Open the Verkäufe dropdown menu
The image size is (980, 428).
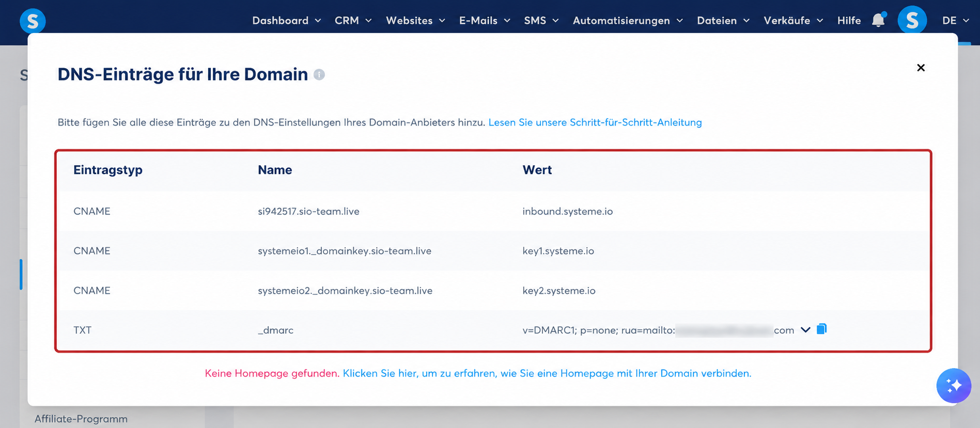coord(793,21)
